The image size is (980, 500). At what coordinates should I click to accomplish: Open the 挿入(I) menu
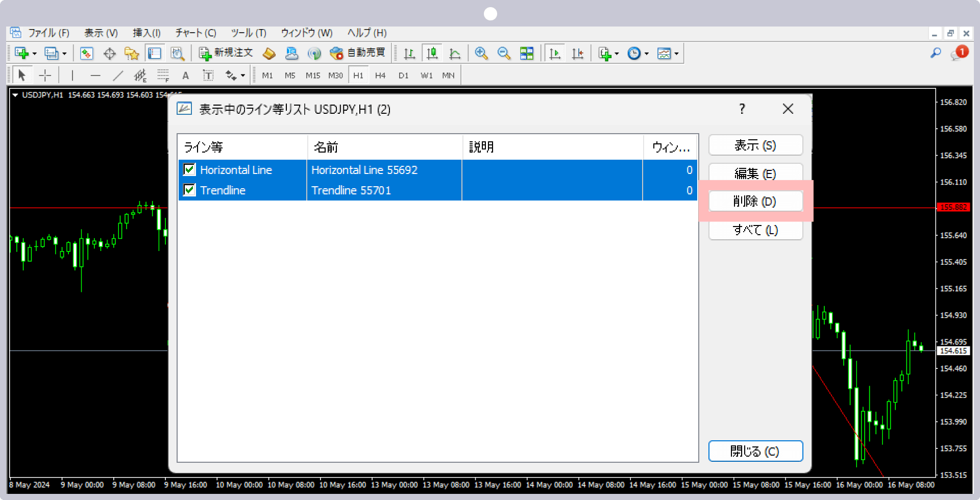pyautogui.click(x=146, y=33)
